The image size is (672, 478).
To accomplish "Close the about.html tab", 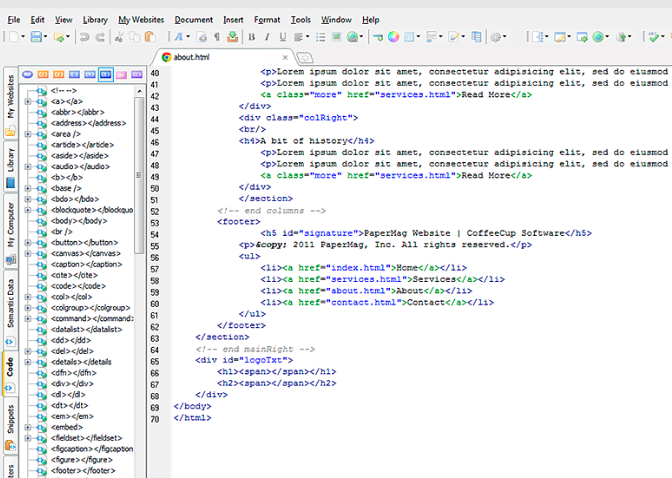I will (x=286, y=57).
